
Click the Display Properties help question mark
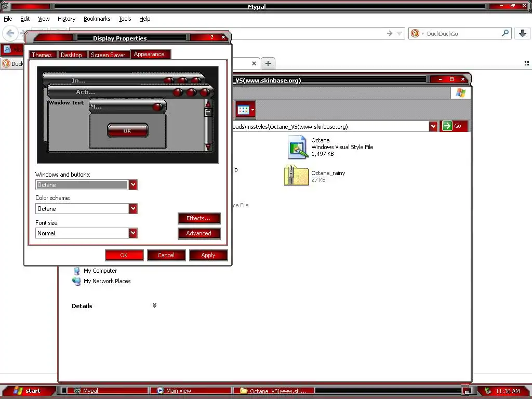(212, 37)
